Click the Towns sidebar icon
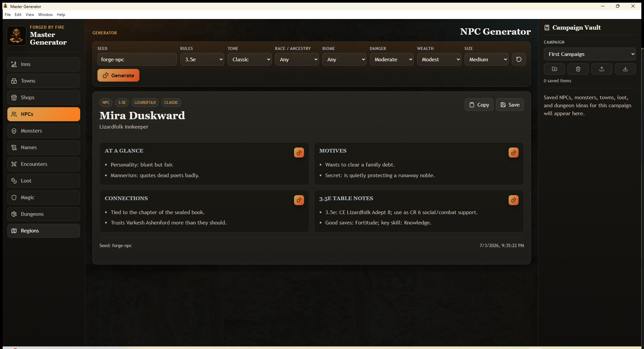The width and height of the screenshot is (644, 349). click(x=14, y=81)
